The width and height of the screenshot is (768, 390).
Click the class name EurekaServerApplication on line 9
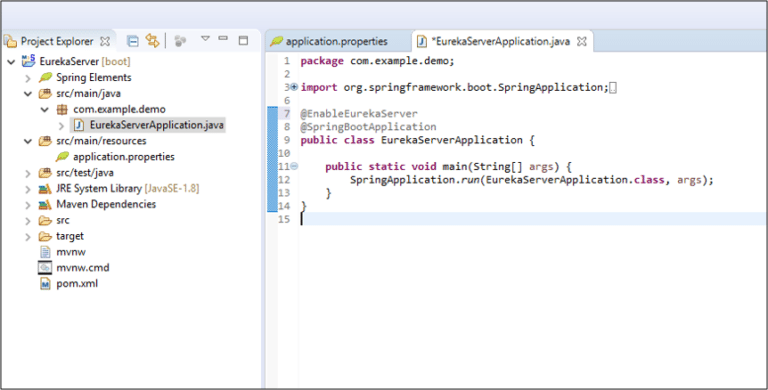[452, 140]
